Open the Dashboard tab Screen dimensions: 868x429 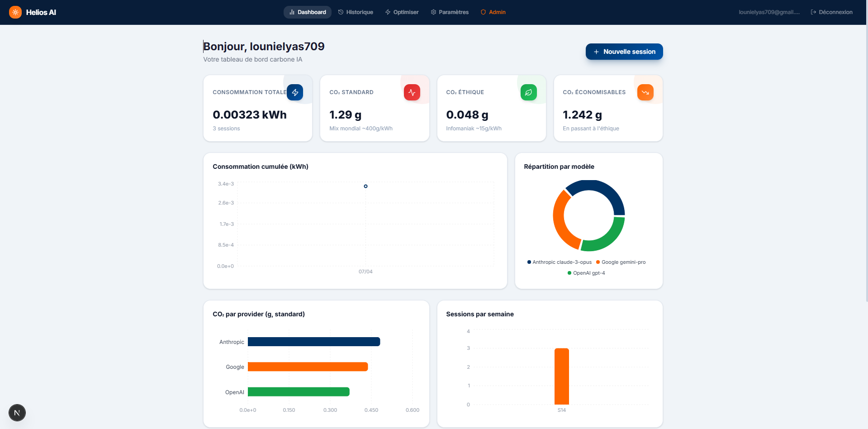tap(308, 12)
